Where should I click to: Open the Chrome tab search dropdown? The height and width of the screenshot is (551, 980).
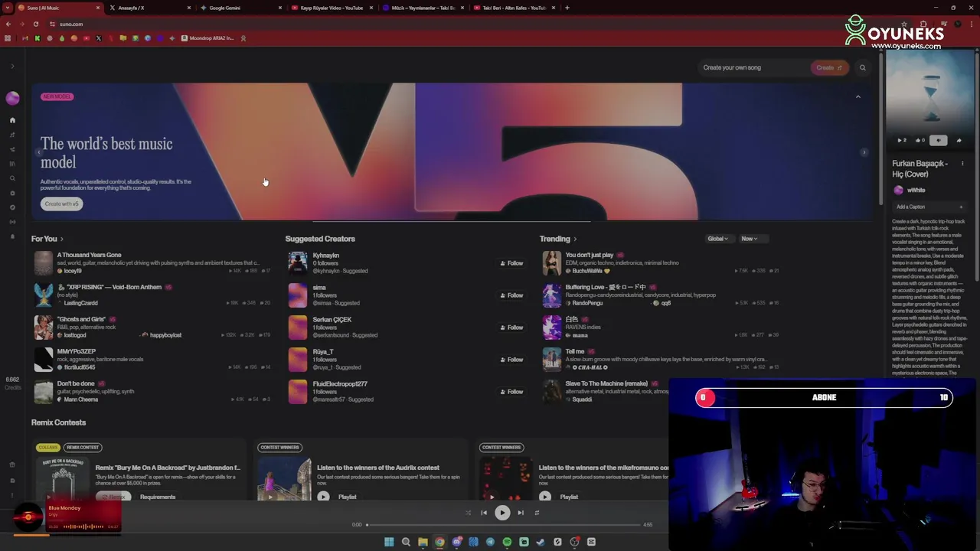coord(8,8)
